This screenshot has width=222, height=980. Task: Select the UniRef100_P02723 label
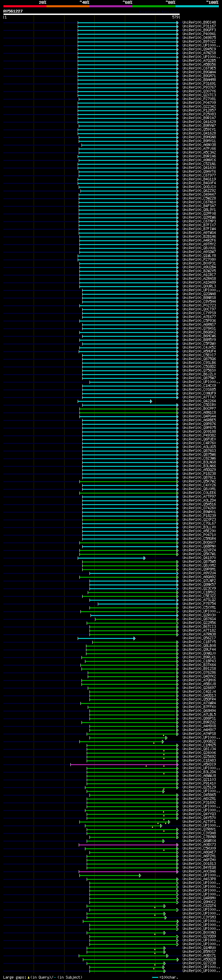[x=199, y=306]
